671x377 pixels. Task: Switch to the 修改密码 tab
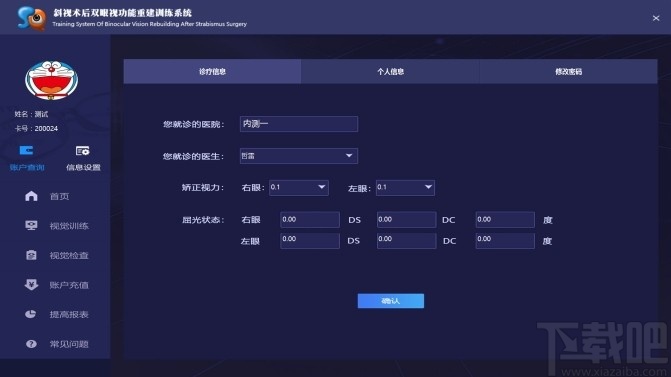pos(568,71)
